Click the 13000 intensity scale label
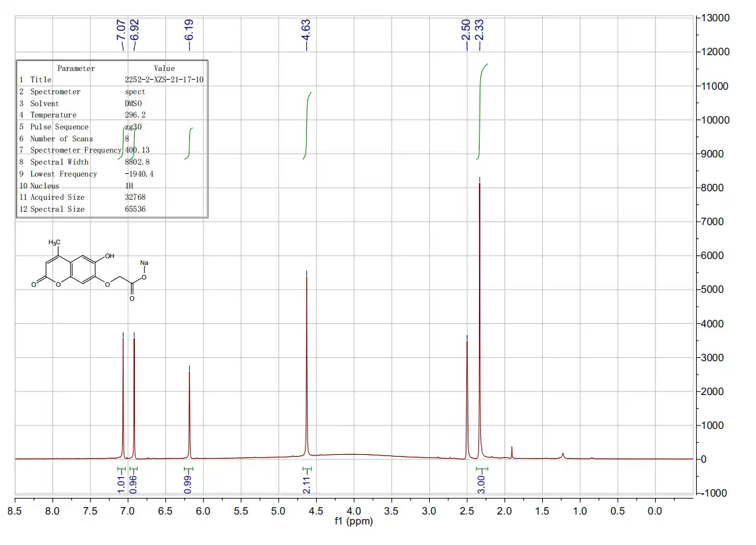The height and width of the screenshot is (545, 756). pos(716,18)
